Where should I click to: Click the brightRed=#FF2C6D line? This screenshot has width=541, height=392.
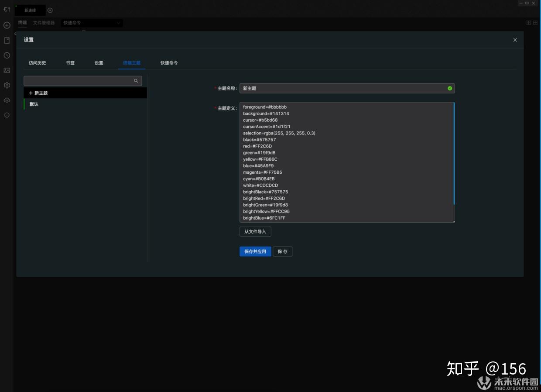pos(264,199)
